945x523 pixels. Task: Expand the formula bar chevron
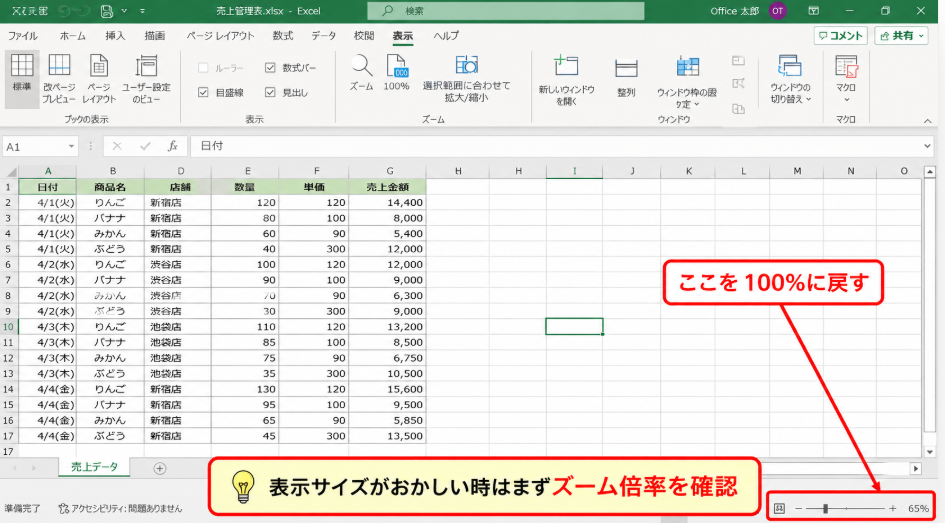927,146
